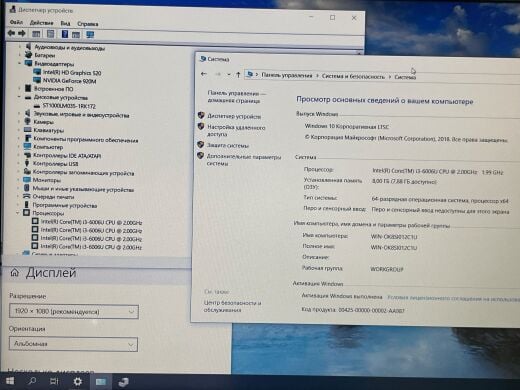Open the Действие menu
Screen dimensions: 520x390
41,23
